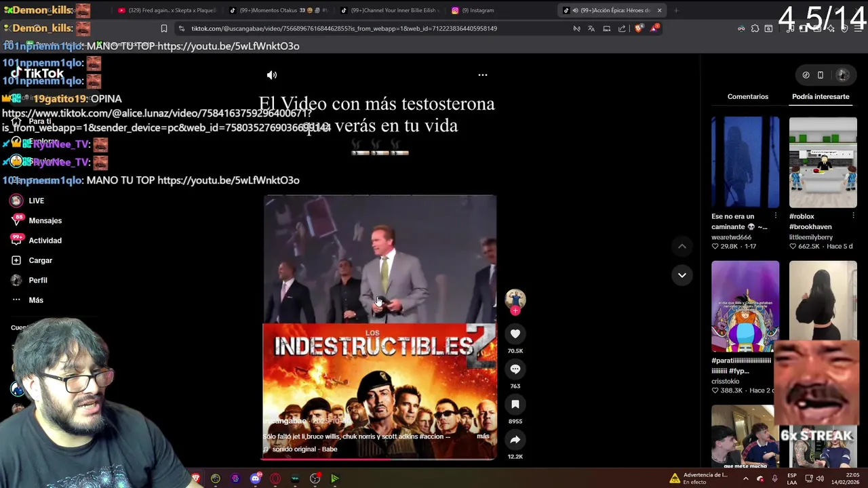The width and height of the screenshot is (868, 488).
Task: Open the three-dot options menu above the video
Action: [483, 75]
